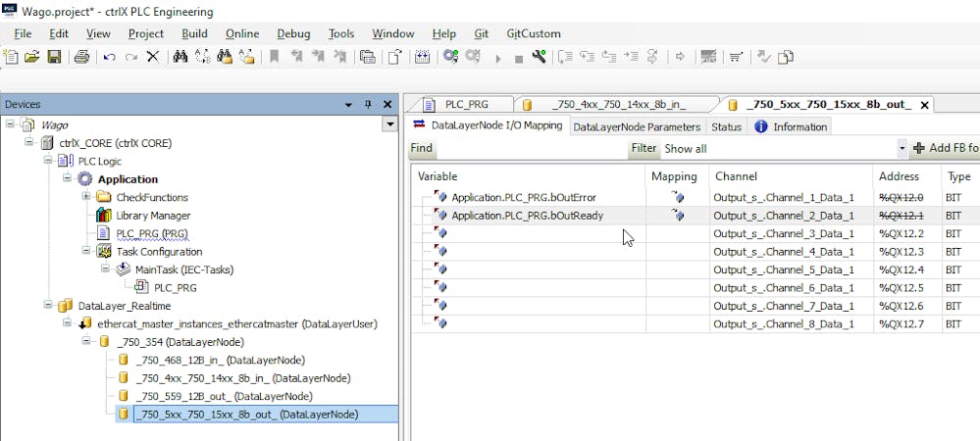This screenshot has width=980, height=441.
Task: Select Library Manager in device tree
Action: (153, 216)
